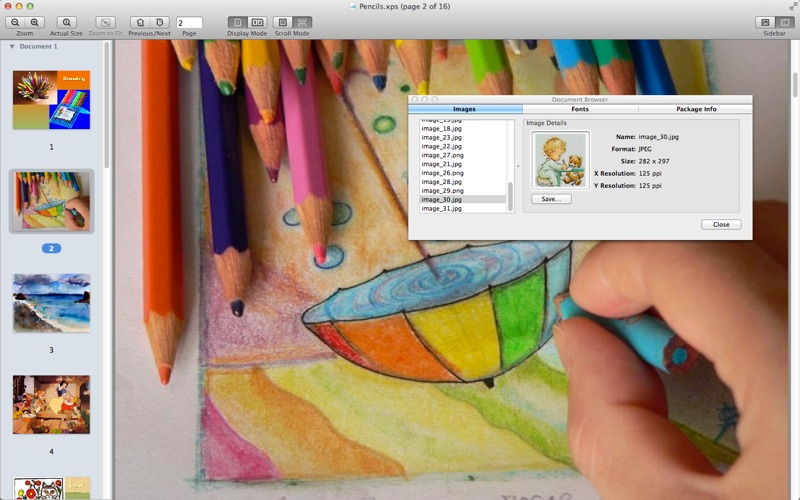Image resolution: width=800 pixels, height=500 pixels.
Task: Enter full screen with the arrows icon
Action: click(x=793, y=6)
